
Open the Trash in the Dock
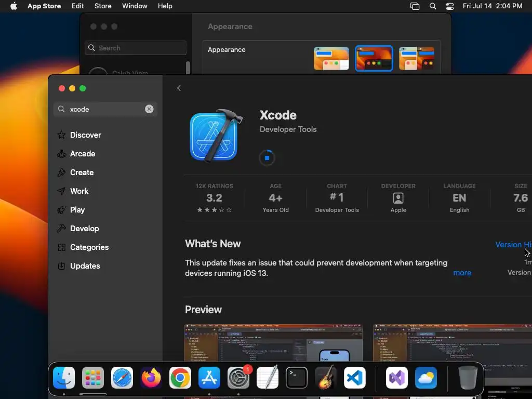click(468, 378)
